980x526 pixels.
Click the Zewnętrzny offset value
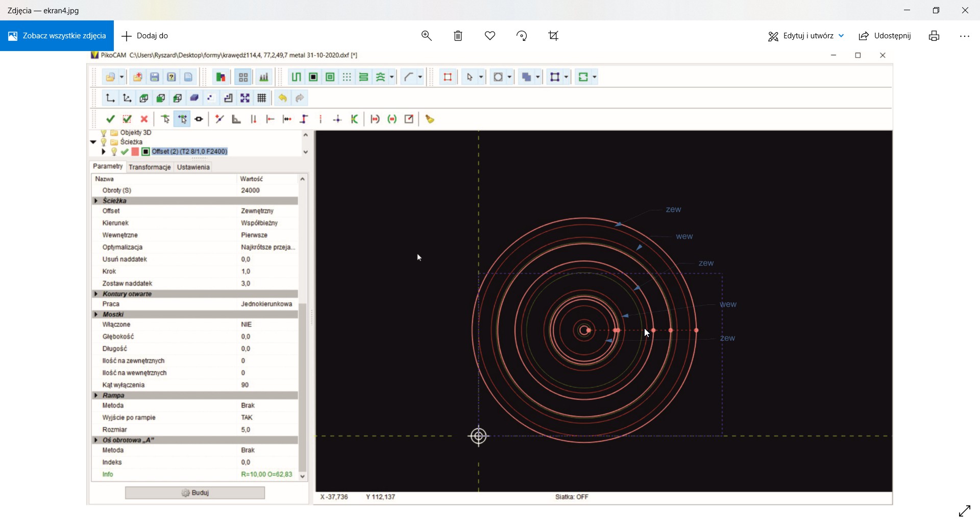(x=258, y=211)
